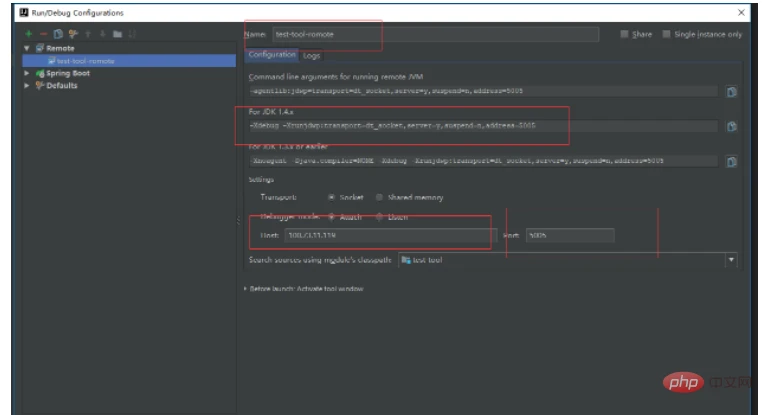Toggle the Single instance only checkbox
The width and height of the screenshot is (762, 415).
point(667,34)
